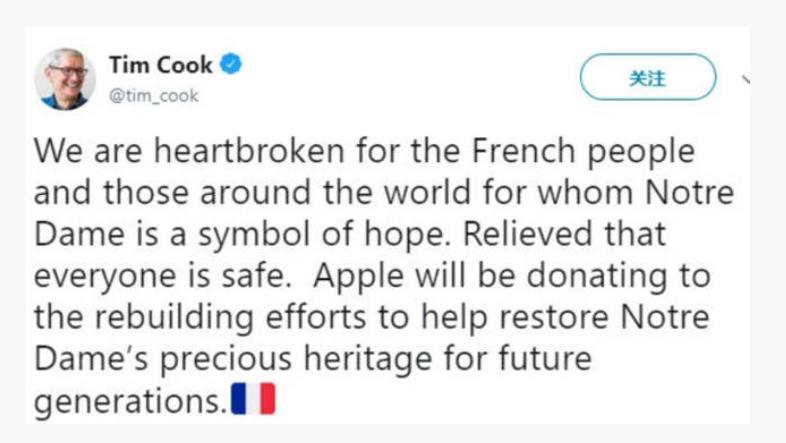
Task: Click the word "generations." ending the tweet
Action: (130, 400)
